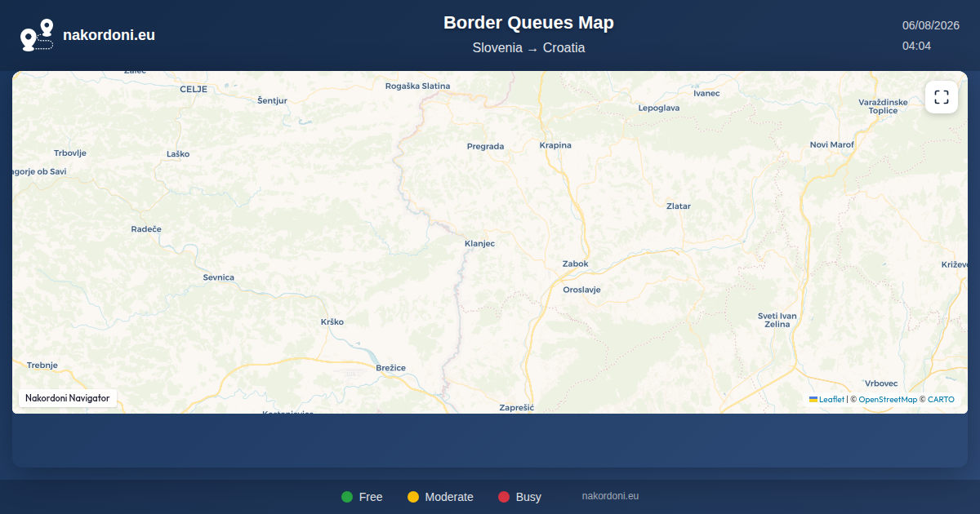Screen dimensions: 980x514
Task: Click Ivanec on the map
Action: click(706, 93)
